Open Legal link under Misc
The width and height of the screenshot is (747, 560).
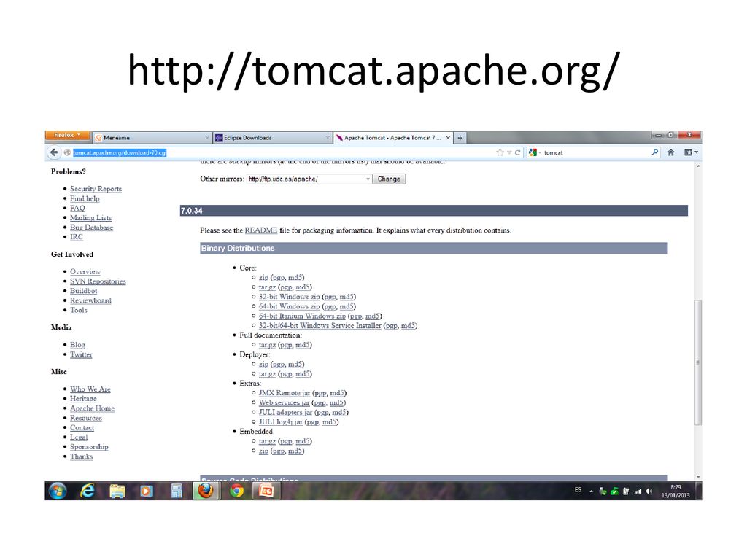pyautogui.click(x=79, y=437)
